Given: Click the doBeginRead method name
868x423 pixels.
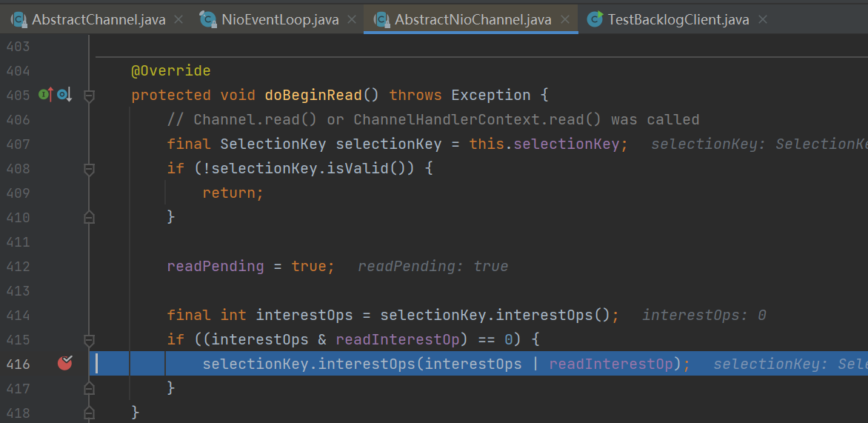Looking at the screenshot, I should coord(313,96).
